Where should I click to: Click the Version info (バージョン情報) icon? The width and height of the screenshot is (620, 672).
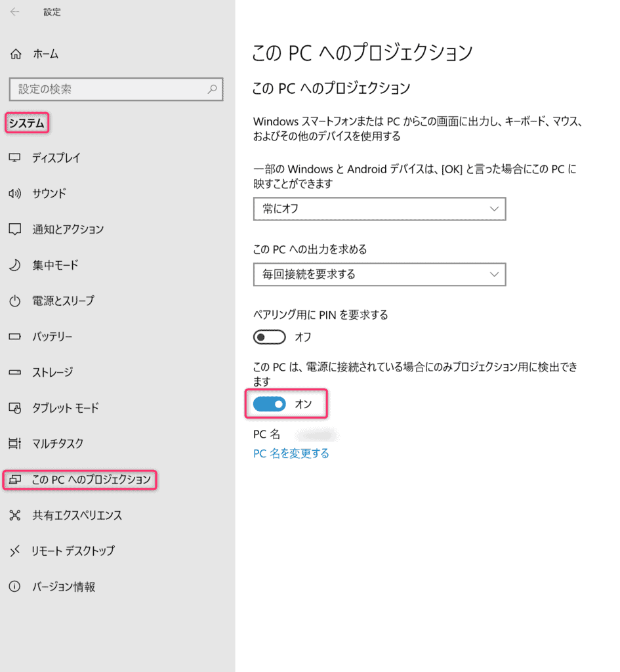click(x=15, y=587)
